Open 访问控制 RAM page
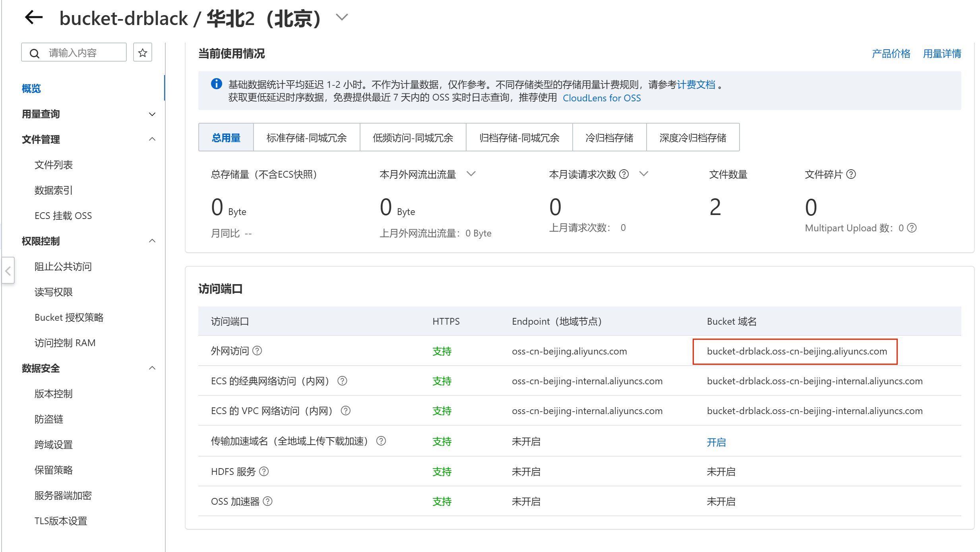This screenshot has height=552, width=980. tap(65, 343)
